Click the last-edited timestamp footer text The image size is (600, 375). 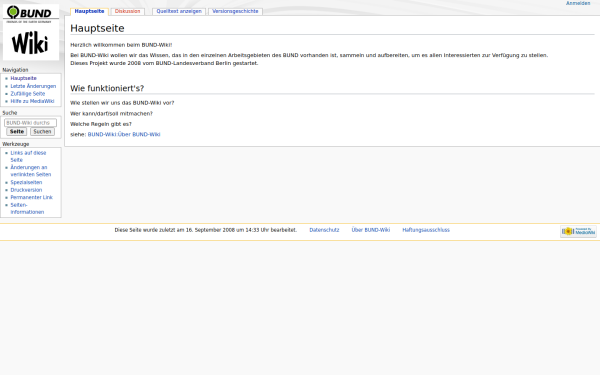click(x=206, y=230)
